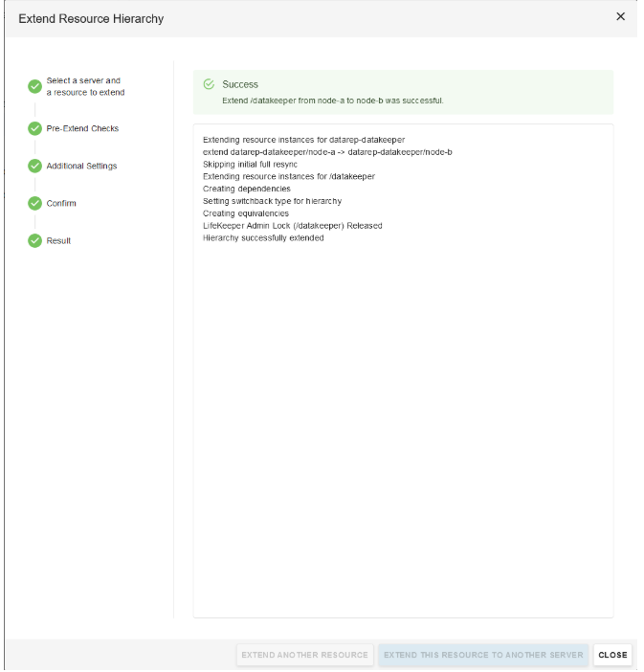Click EXTEND ANOTHER RESOURCE button

click(x=304, y=655)
